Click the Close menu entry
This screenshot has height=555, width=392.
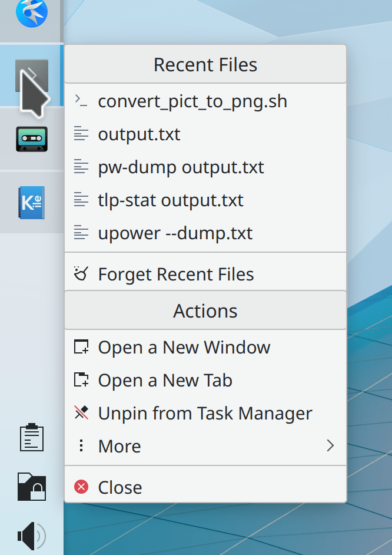(x=120, y=488)
